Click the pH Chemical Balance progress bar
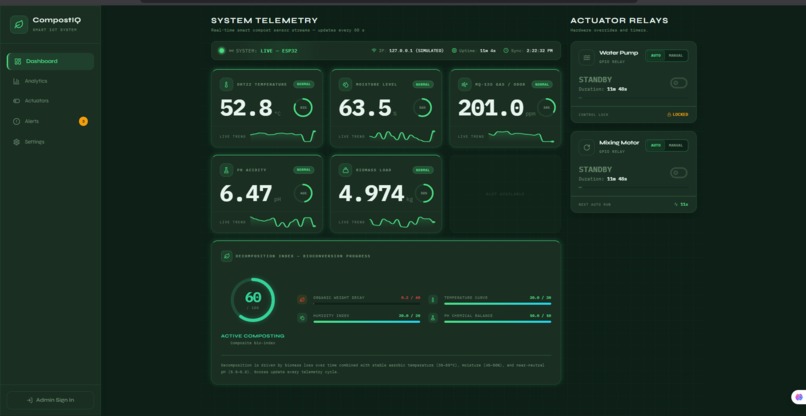Viewport: 806px width, 416px height. [498, 322]
